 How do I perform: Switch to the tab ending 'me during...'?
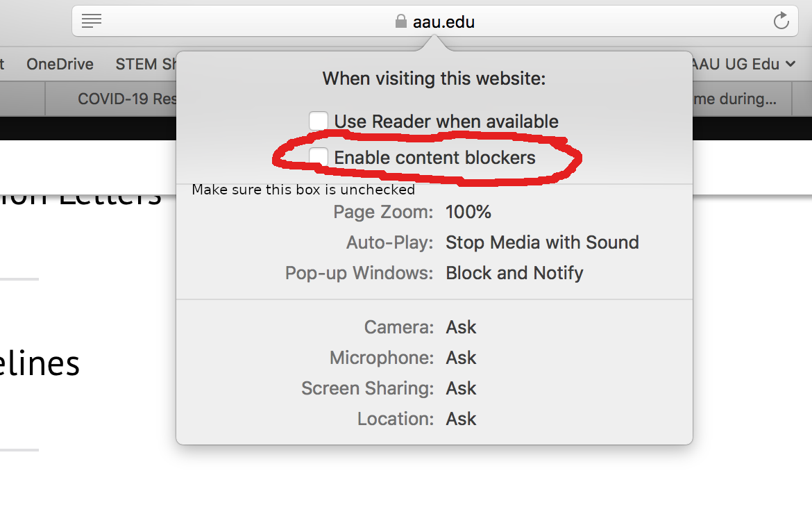tap(742, 99)
